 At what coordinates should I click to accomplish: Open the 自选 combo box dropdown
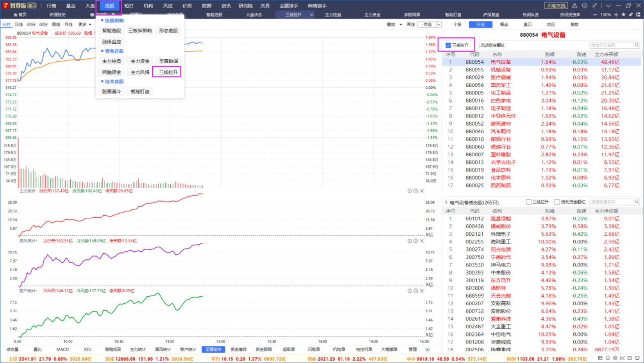click(x=439, y=25)
